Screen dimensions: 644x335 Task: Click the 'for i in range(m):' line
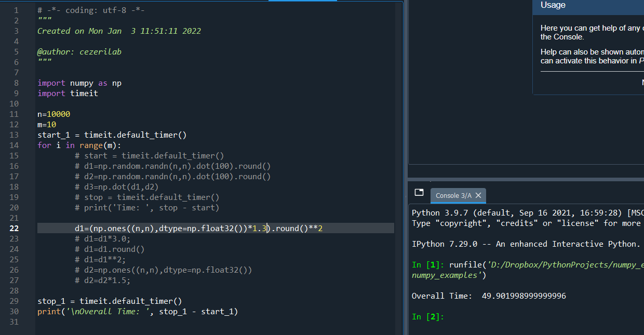pos(79,145)
